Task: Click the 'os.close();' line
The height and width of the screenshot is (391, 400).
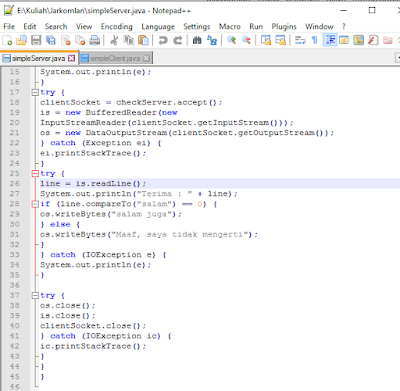Action: [68, 306]
